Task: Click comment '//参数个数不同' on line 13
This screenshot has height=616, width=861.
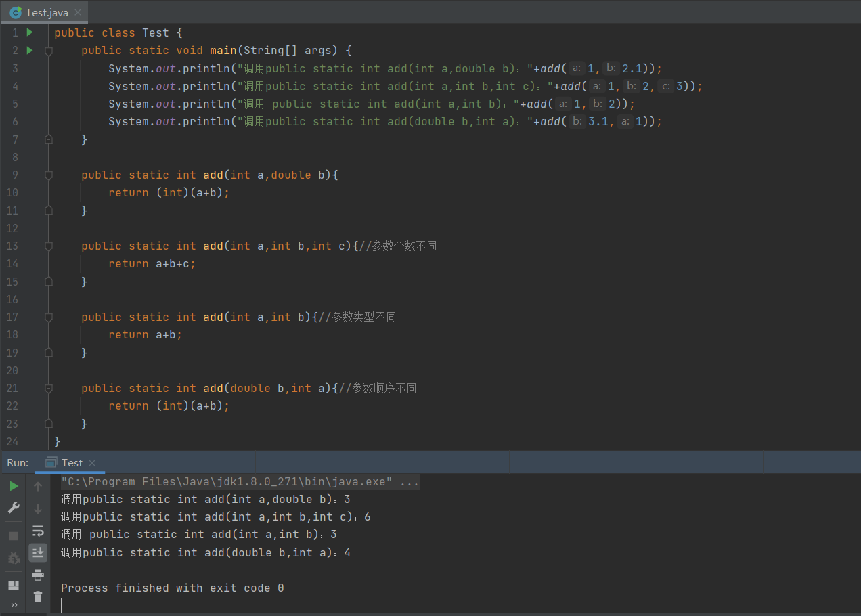Action: (x=398, y=246)
